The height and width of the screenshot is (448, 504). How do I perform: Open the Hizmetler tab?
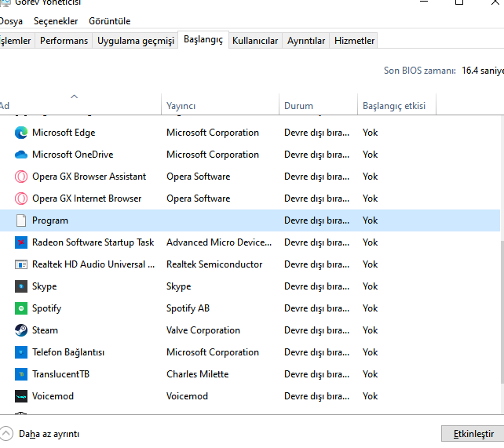pyautogui.click(x=354, y=41)
